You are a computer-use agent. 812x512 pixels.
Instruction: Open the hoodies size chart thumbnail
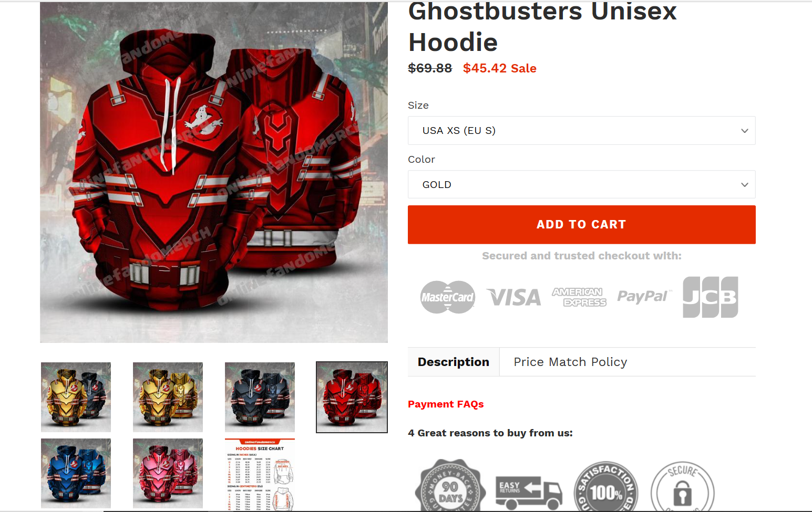260,474
